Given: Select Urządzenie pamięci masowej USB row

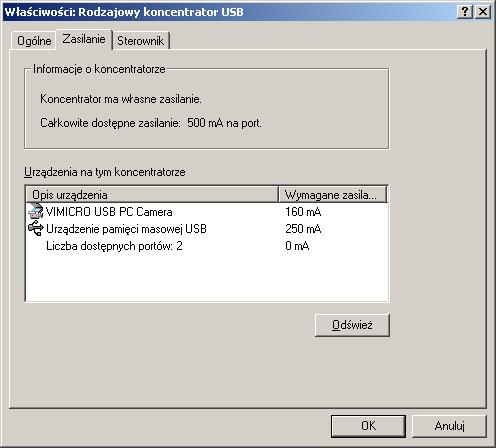Looking at the screenshot, I should pos(207,229).
